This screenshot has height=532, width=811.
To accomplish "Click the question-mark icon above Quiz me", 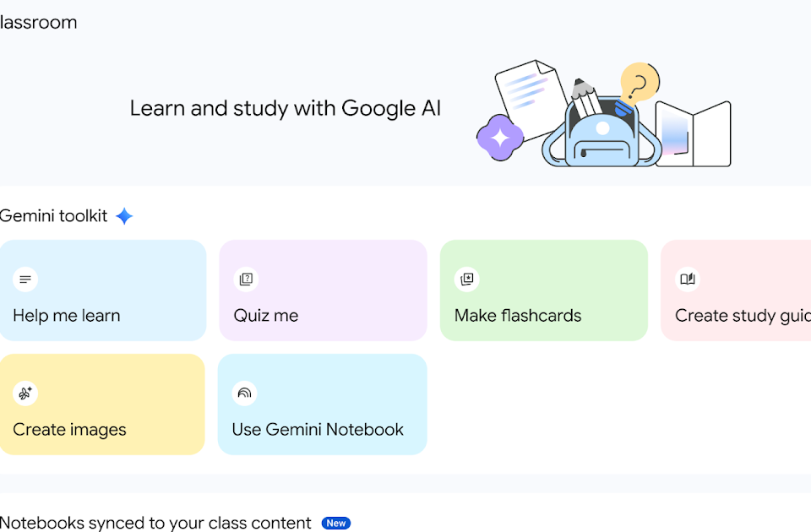I will pyautogui.click(x=246, y=280).
